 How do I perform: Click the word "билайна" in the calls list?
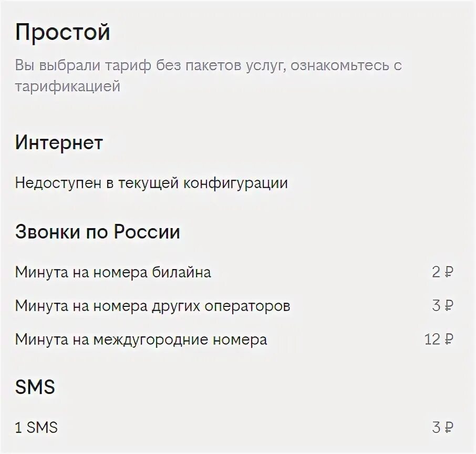point(182,272)
